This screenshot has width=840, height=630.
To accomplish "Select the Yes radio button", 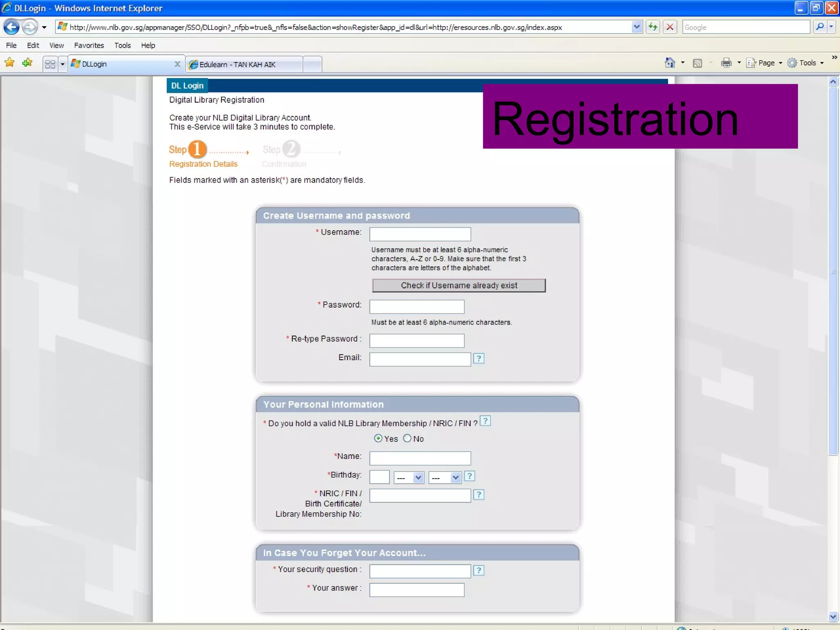I will pyautogui.click(x=378, y=438).
